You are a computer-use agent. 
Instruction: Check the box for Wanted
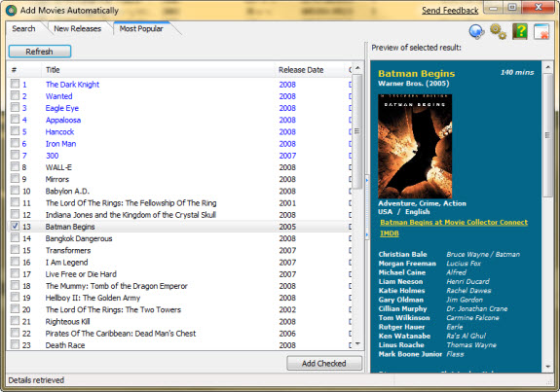click(x=15, y=95)
